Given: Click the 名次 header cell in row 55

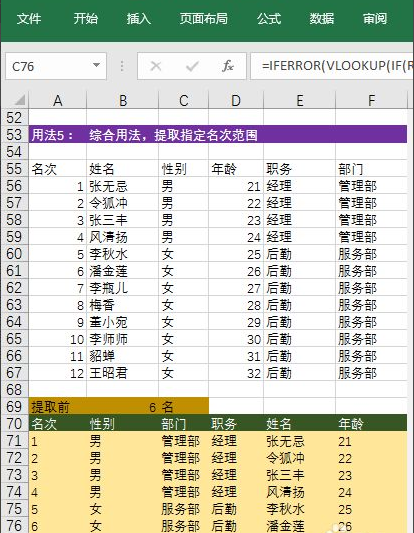Looking at the screenshot, I should tap(57, 169).
